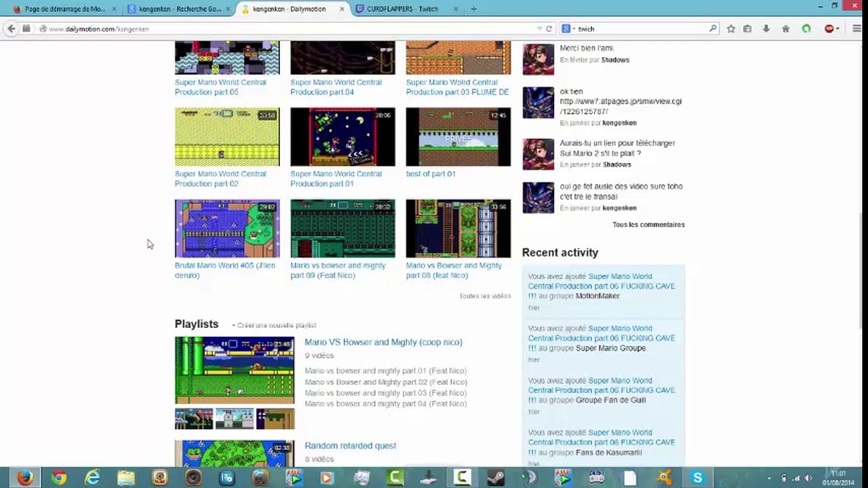The width and height of the screenshot is (868, 488).
Task: Open Shadows' avatar next to 'Merci bien l'ami'
Action: (538, 59)
